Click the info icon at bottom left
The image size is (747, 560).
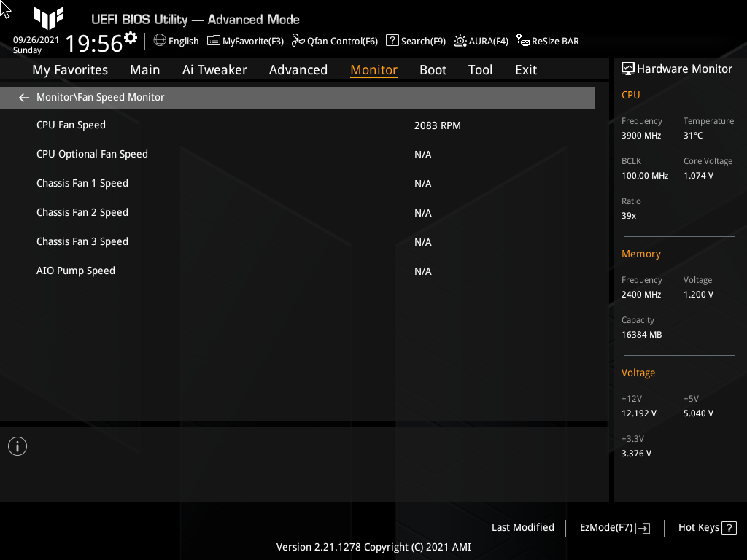pyautogui.click(x=17, y=446)
